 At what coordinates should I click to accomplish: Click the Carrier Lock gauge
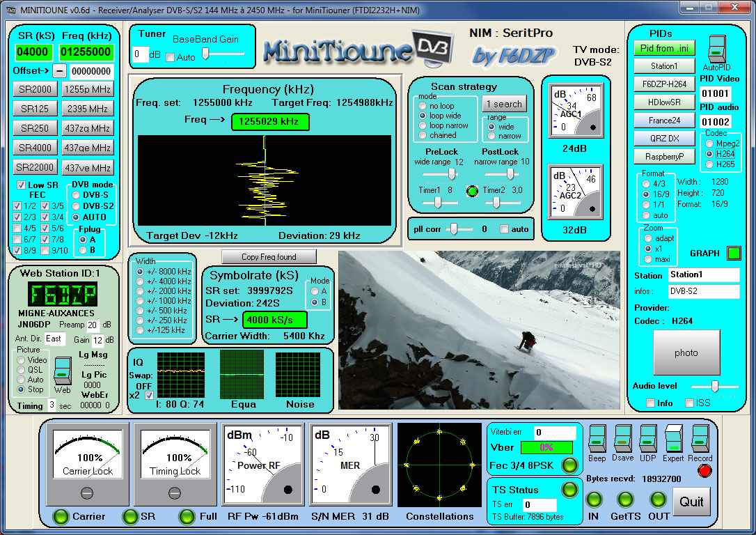(x=88, y=464)
